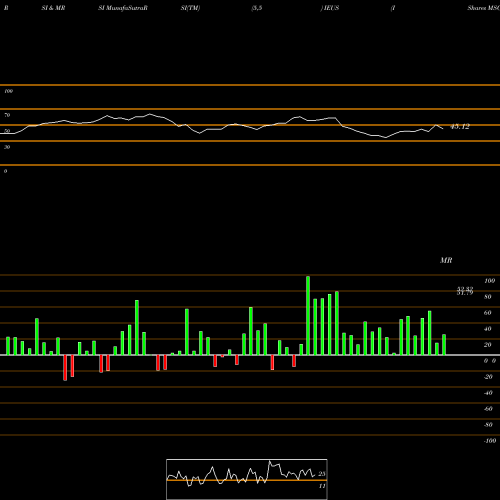Click the last green MR bar
Screen dimensions: 500x500
[x=444, y=345]
